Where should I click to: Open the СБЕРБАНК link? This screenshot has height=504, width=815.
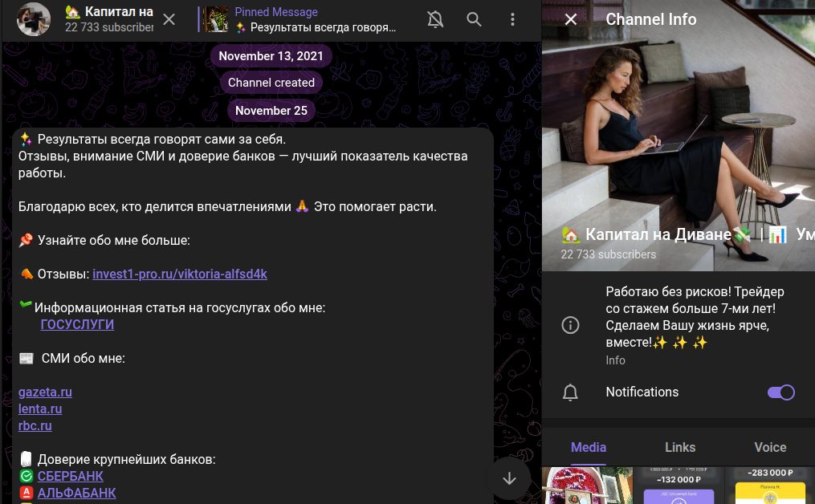click(x=71, y=477)
